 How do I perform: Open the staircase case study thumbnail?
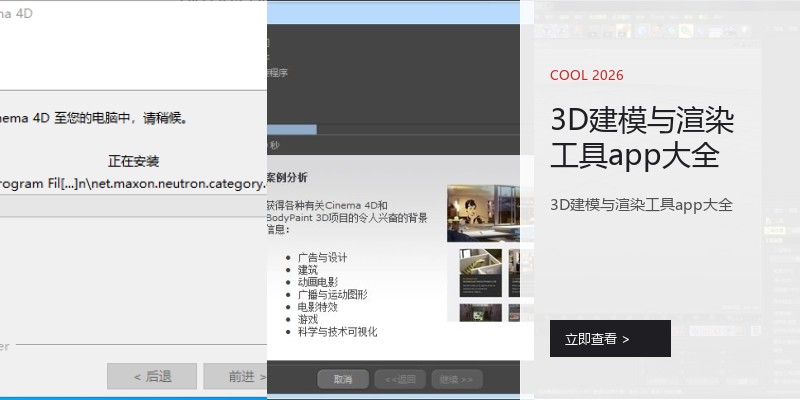point(480,273)
